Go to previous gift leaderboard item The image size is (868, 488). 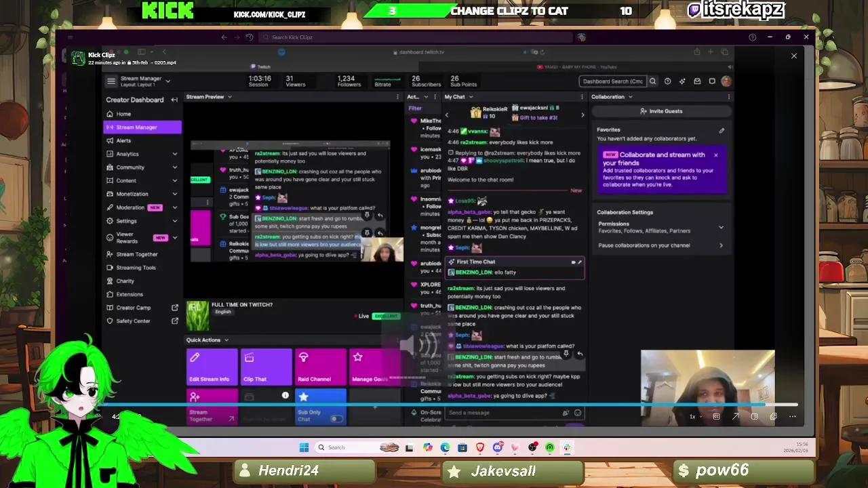pyautogui.click(x=446, y=115)
